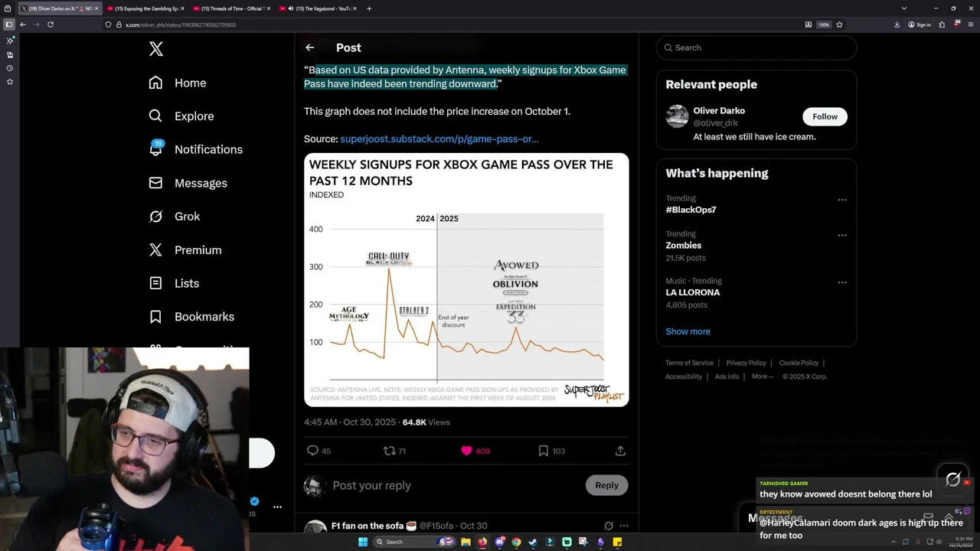Open the superjoost.substack.com source link
Image resolution: width=980 pixels, height=551 pixels.
[439, 139]
